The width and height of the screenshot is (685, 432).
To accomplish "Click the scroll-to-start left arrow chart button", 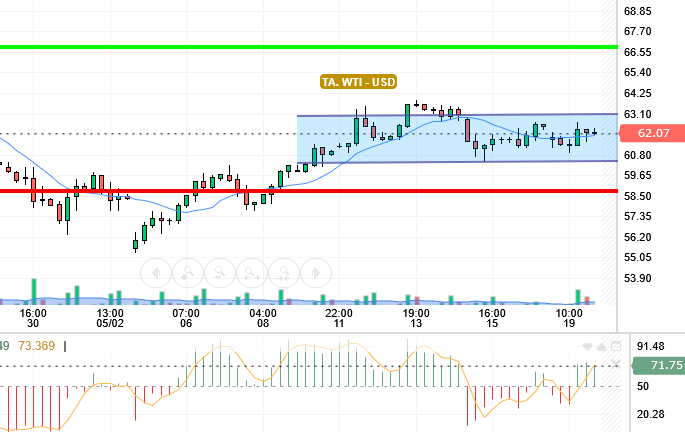I will (x=156, y=273).
